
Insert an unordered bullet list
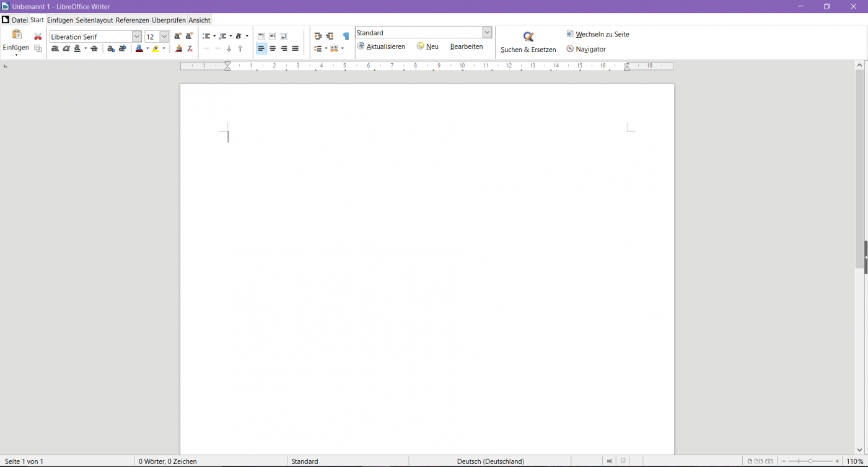(206, 36)
